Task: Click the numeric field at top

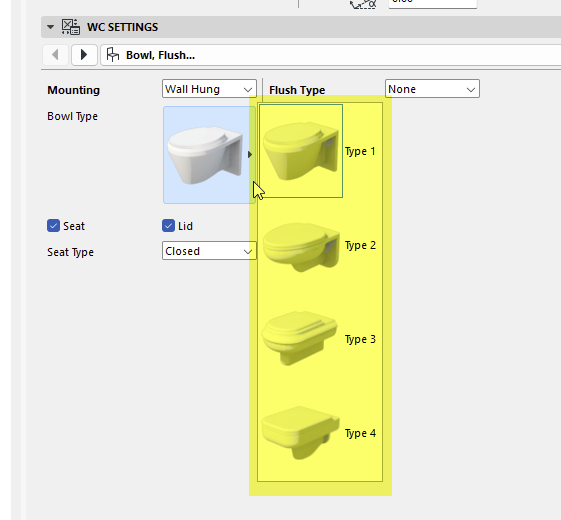Action: point(433,3)
